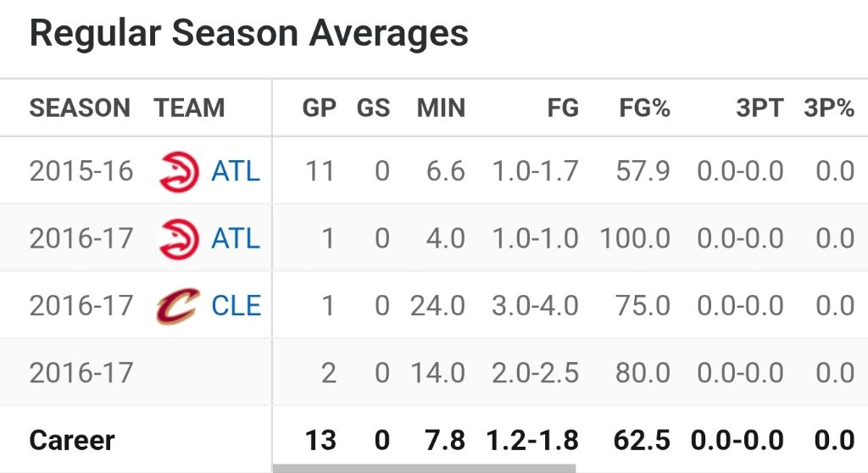
Task: Click the FG column header
Action: tap(563, 109)
